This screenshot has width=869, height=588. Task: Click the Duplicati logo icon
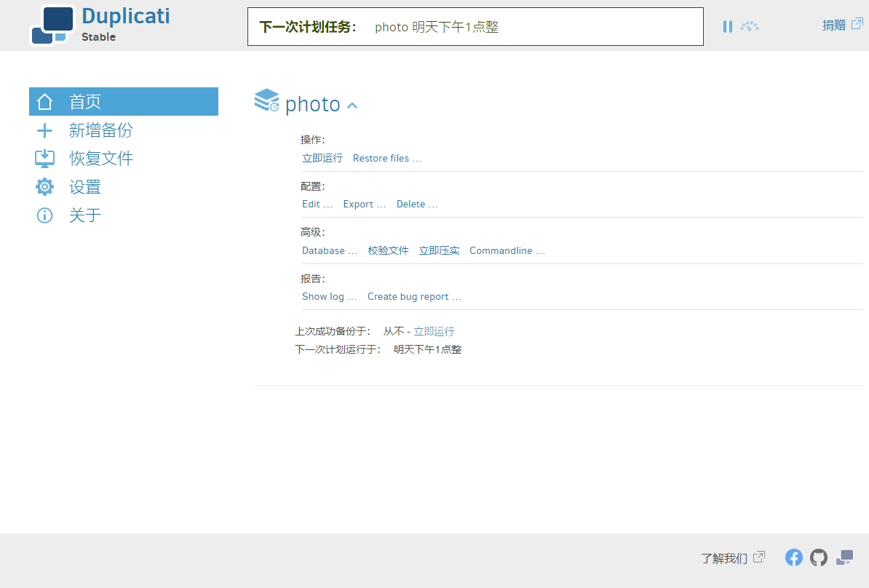coord(52,25)
